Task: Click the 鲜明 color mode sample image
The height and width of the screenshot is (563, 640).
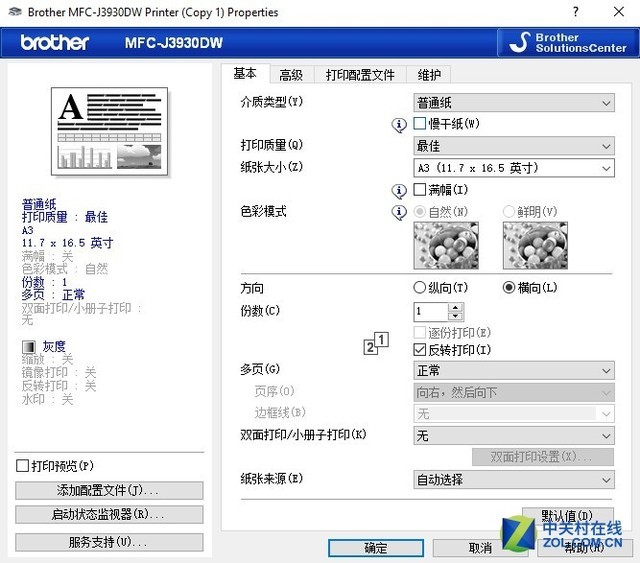Action: [536, 246]
